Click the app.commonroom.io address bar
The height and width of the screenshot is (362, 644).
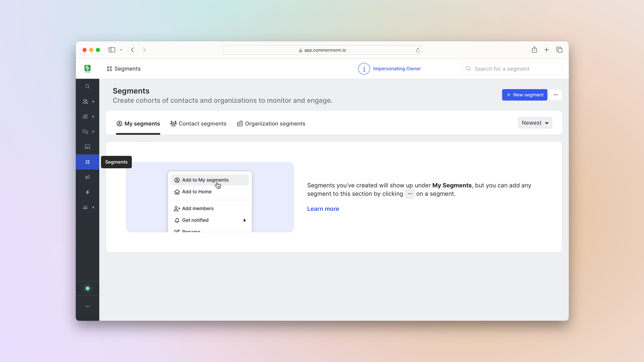click(322, 50)
